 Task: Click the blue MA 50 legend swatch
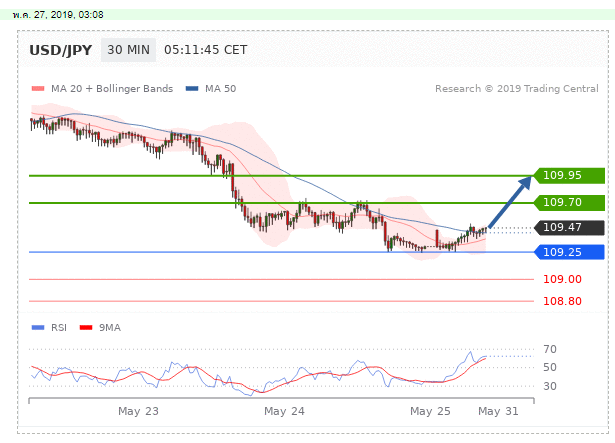pyautogui.click(x=192, y=89)
